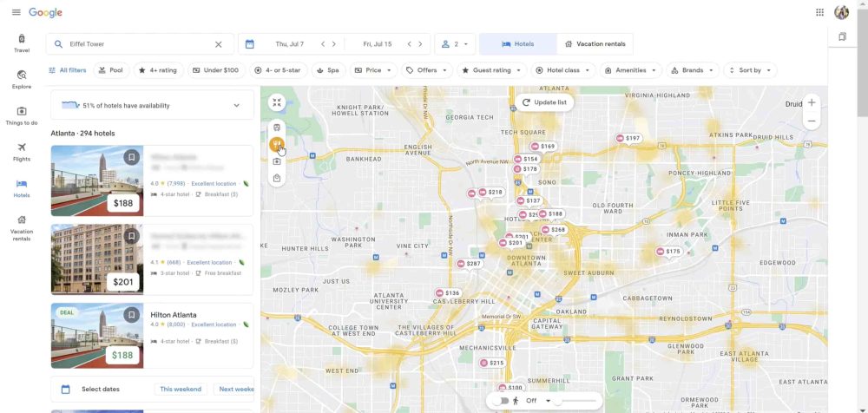This screenshot has height=413, width=868.
Task: Open the Google apps grid
Action: (819, 12)
